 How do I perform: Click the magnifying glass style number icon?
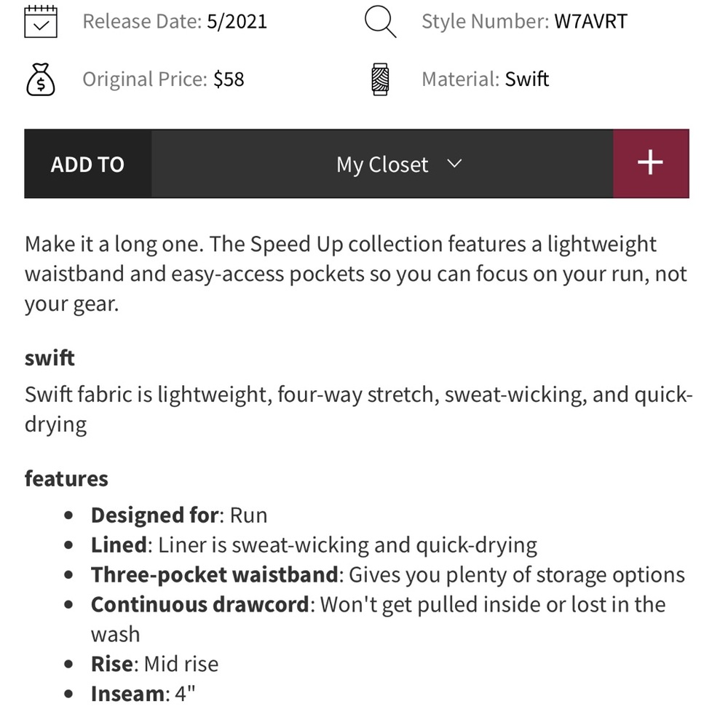pos(380,21)
